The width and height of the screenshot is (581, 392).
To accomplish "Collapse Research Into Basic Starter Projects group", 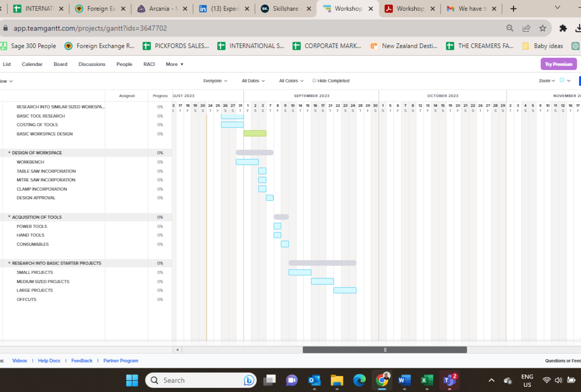I will pos(9,263).
